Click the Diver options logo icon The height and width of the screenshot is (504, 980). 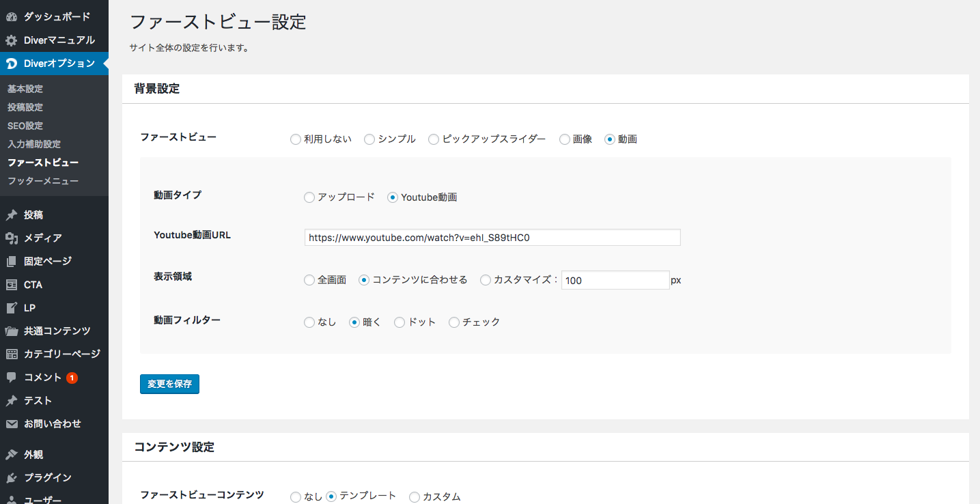12,64
